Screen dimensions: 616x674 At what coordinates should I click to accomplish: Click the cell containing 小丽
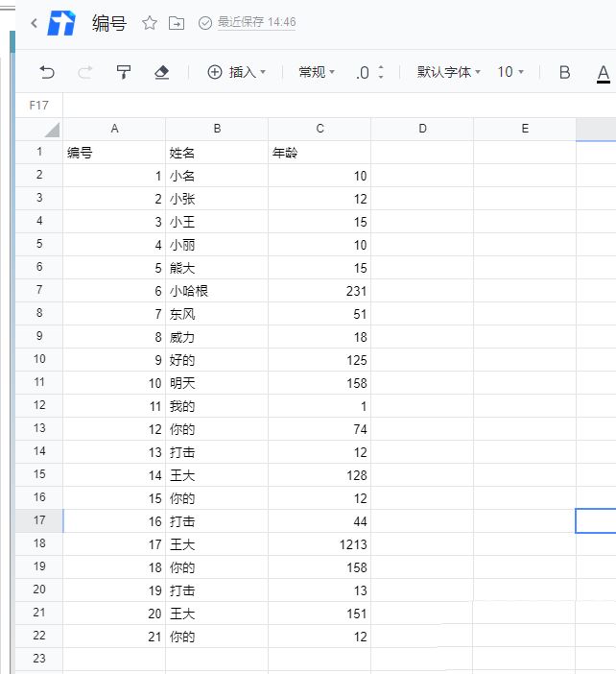(217, 245)
